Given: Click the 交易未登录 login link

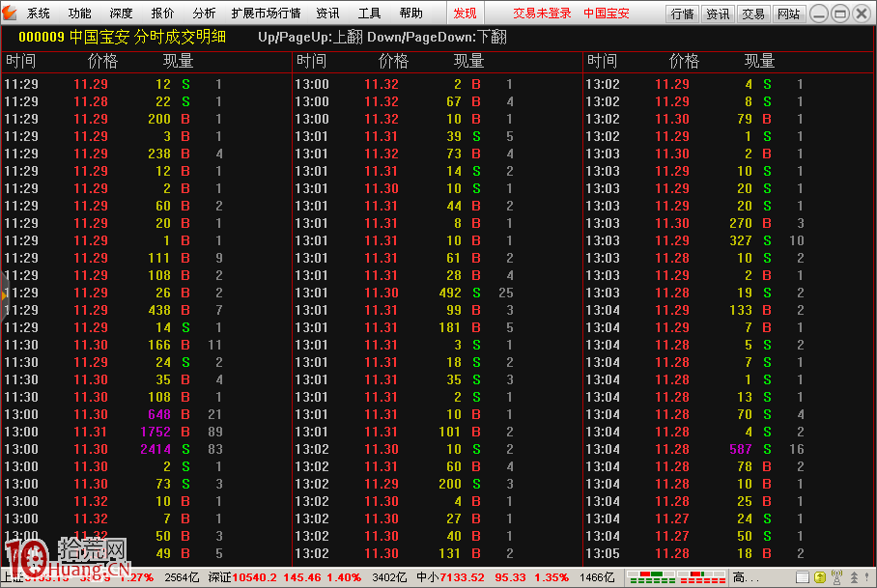Looking at the screenshot, I should click(542, 14).
